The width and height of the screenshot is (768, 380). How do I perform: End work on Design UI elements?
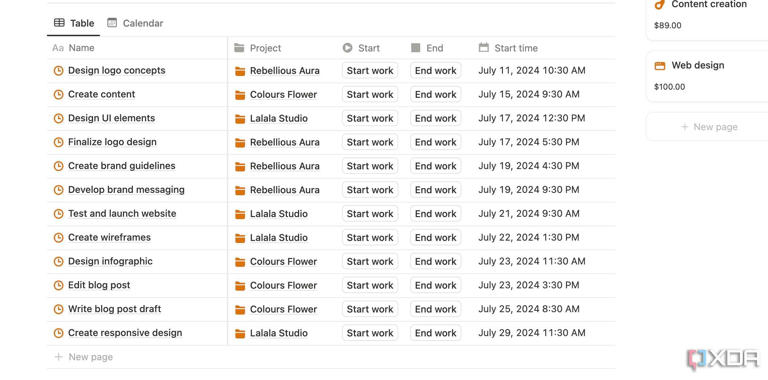click(x=435, y=119)
